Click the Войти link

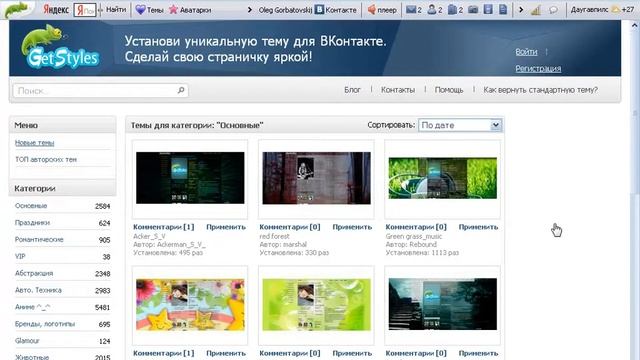(x=526, y=52)
